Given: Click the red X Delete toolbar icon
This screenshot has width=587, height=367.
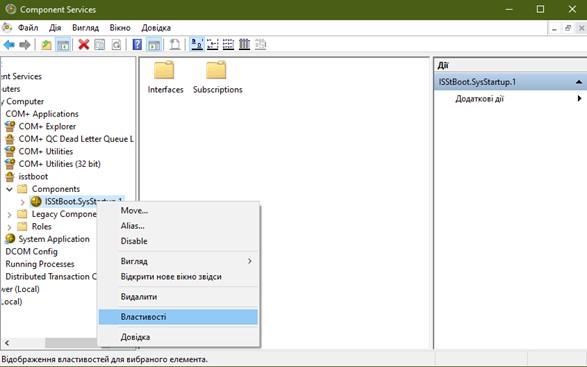Looking at the screenshot, I should (x=83, y=45).
